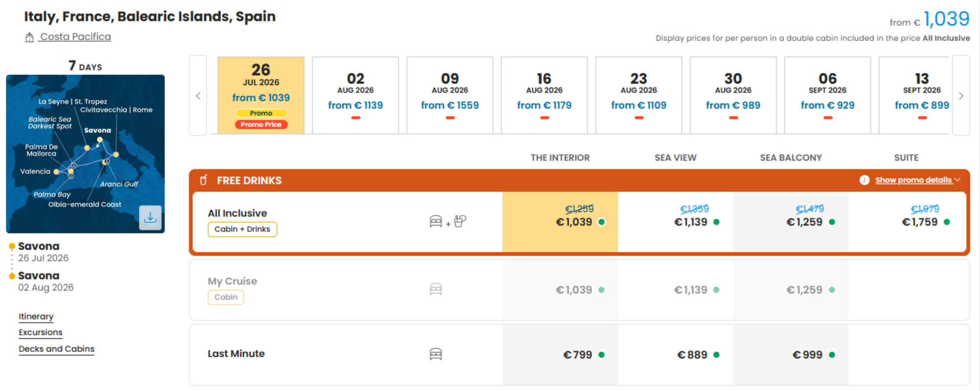980x391 pixels.
Task: Click the Show promo details link
Action: click(x=913, y=180)
